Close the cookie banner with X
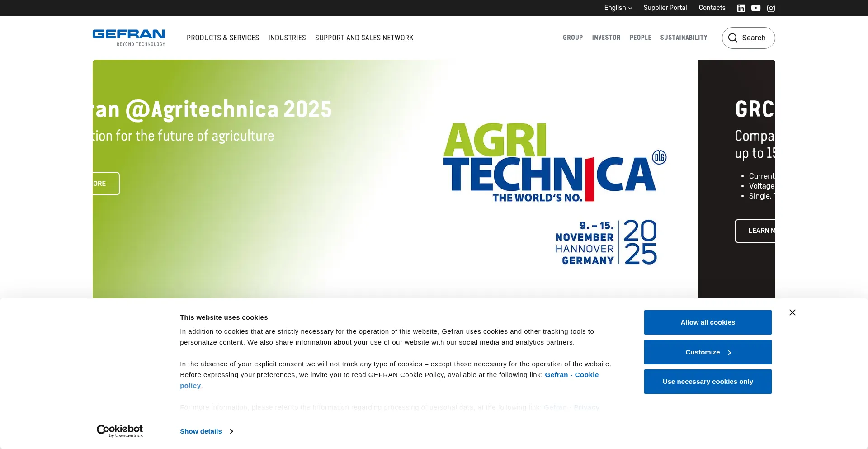This screenshot has width=868, height=449. (x=793, y=312)
